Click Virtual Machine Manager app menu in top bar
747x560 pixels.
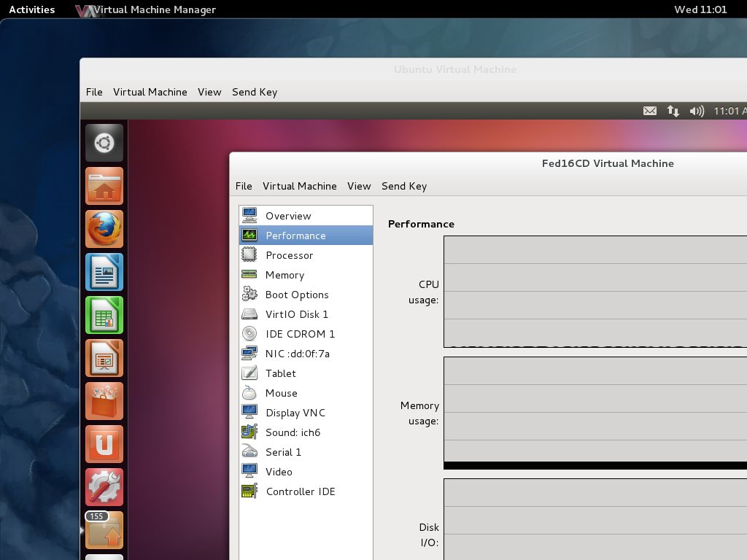pyautogui.click(x=146, y=9)
